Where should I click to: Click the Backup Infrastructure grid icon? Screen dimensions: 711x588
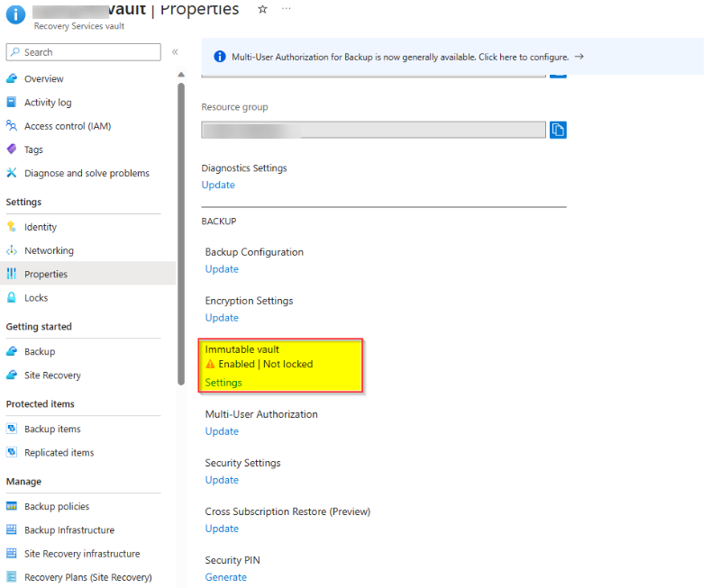tap(12, 529)
